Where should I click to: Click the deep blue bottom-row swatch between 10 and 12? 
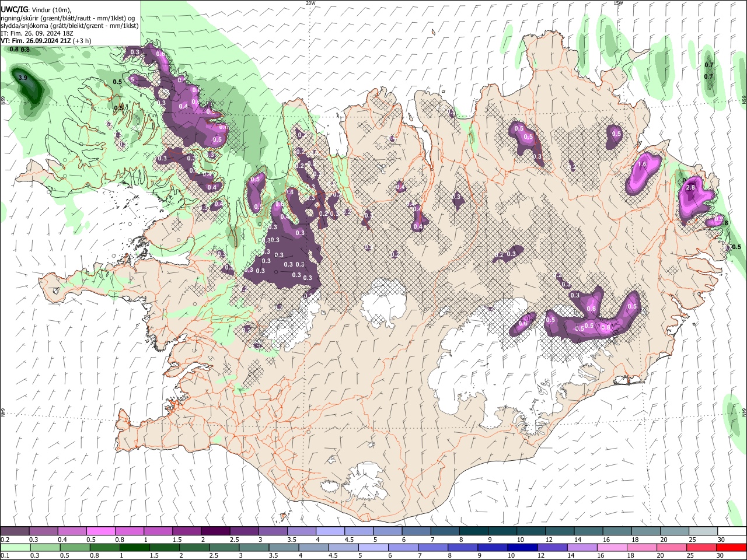pos(522,547)
